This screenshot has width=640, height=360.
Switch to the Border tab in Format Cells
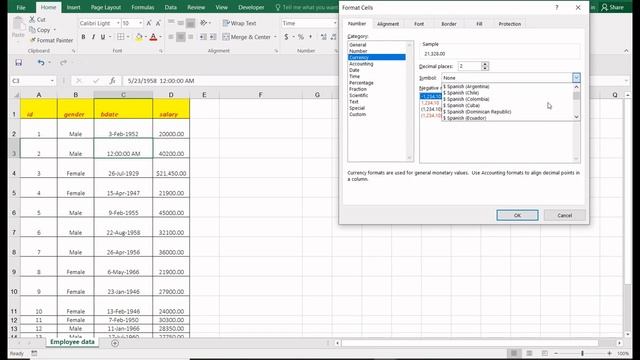[449, 24]
